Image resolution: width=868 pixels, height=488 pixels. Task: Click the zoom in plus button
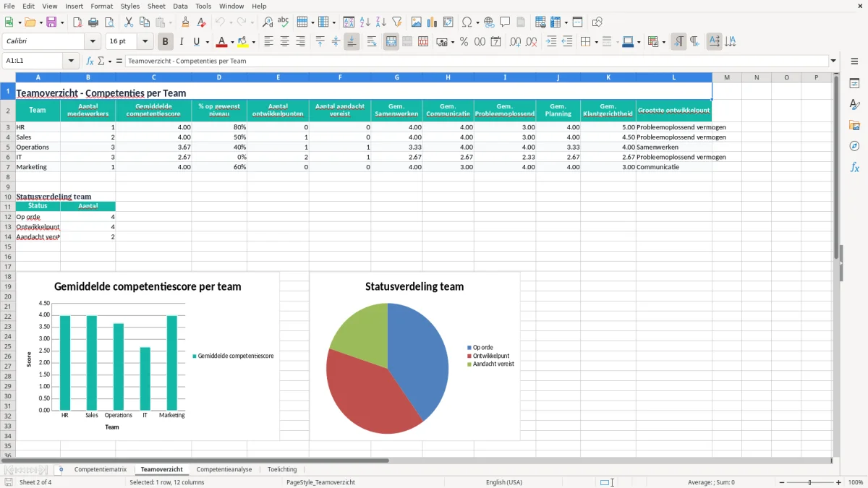point(839,482)
